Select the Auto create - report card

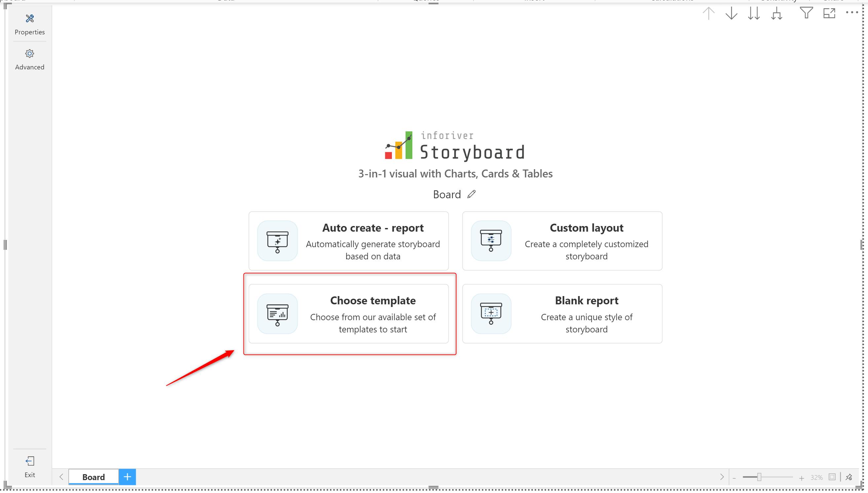tap(348, 241)
